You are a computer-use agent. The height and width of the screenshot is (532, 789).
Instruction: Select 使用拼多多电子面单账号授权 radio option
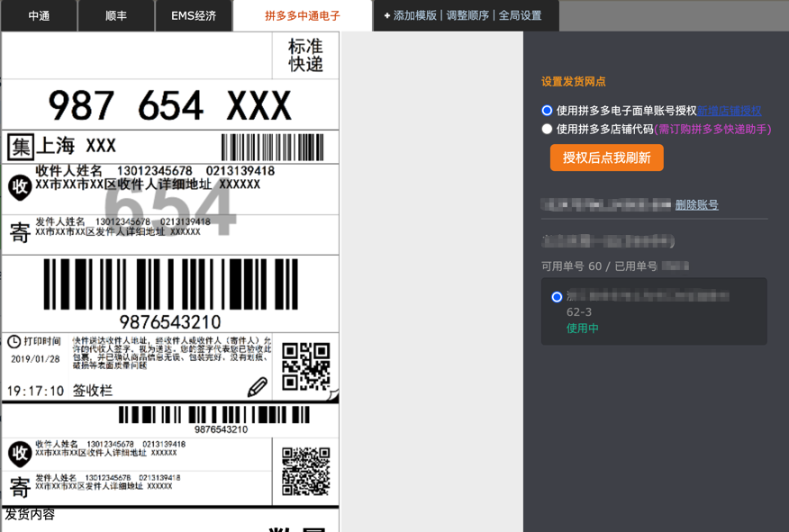[547, 110]
